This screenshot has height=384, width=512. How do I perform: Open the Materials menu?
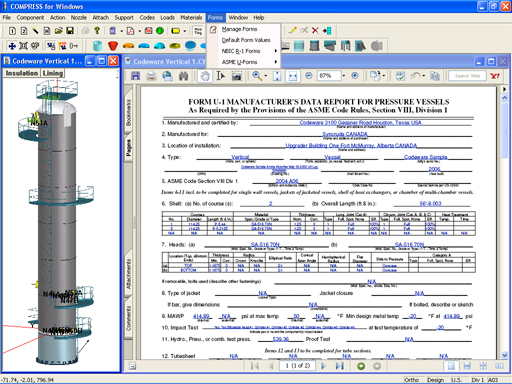click(191, 17)
